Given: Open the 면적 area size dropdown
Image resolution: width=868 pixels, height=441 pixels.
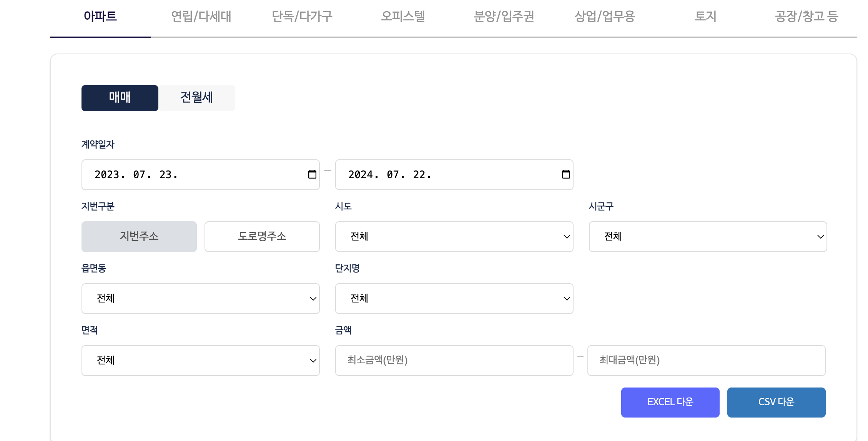Looking at the screenshot, I should (200, 361).
